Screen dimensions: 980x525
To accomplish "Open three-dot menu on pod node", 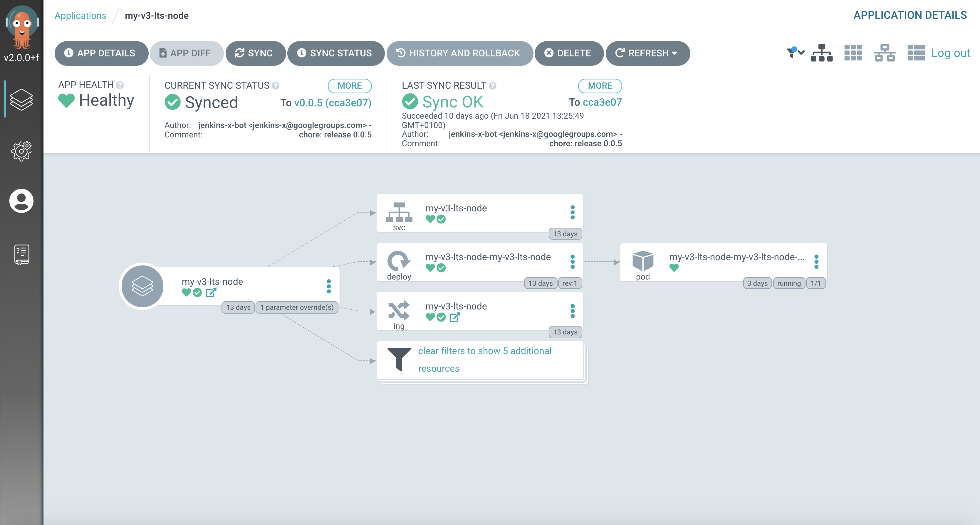I will click(816, 262).
